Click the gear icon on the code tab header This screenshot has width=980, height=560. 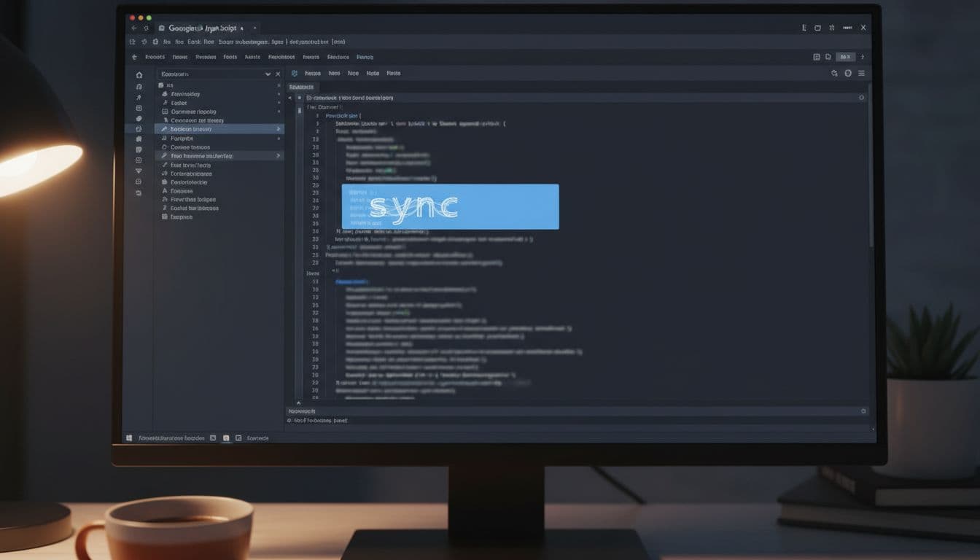click(x=860, y=97)
